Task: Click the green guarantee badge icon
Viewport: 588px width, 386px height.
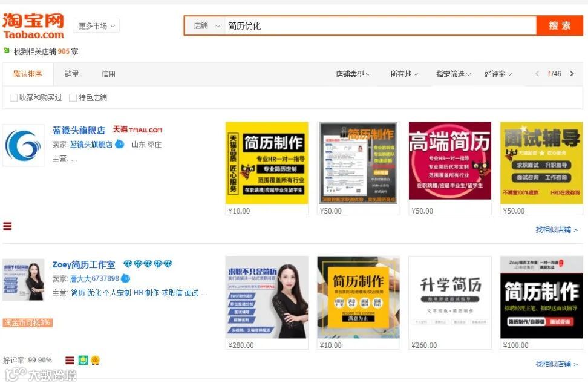Action: [x=83, y=361]
